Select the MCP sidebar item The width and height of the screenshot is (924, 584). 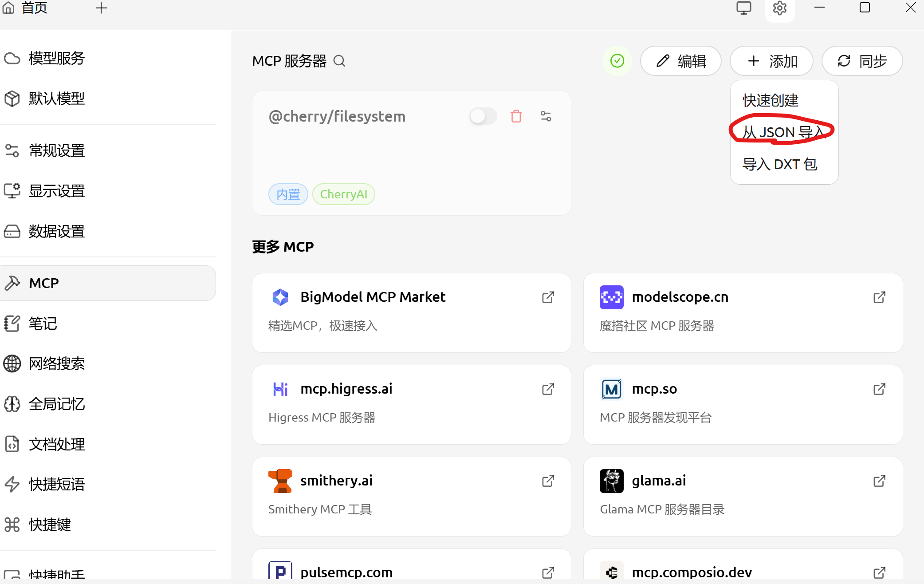(x=108, y=283)
